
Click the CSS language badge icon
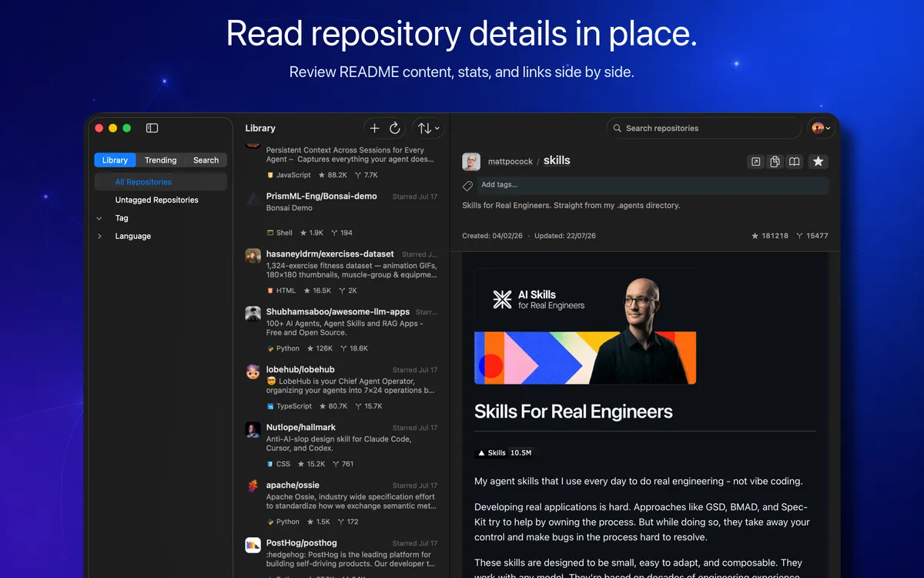270,464
